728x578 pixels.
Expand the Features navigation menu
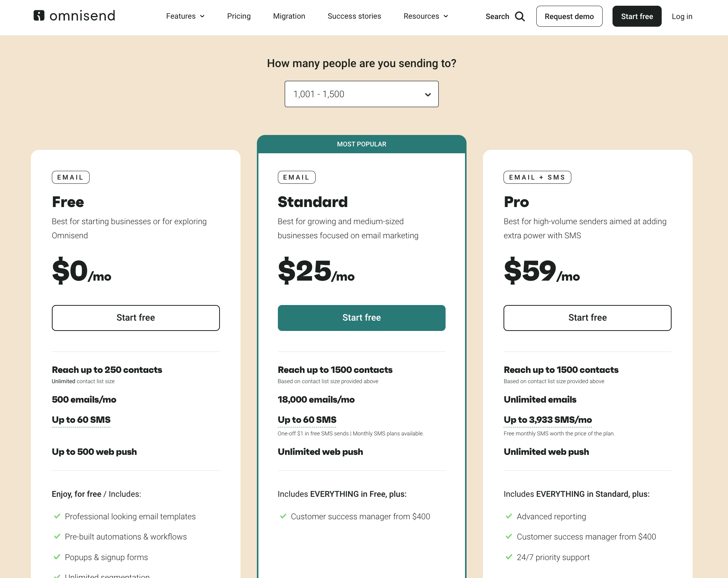click(185, 16)
